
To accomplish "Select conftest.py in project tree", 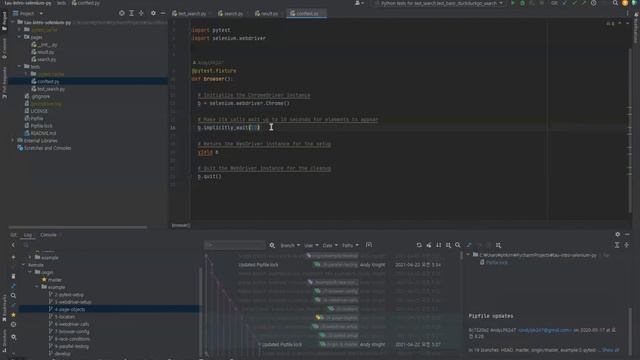I will point(48,82).
